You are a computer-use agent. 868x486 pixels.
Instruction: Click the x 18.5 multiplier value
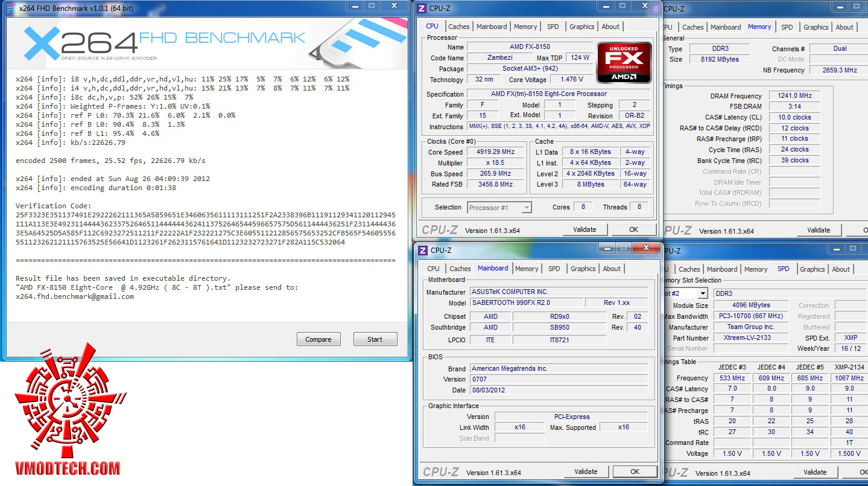pos(495,163)
